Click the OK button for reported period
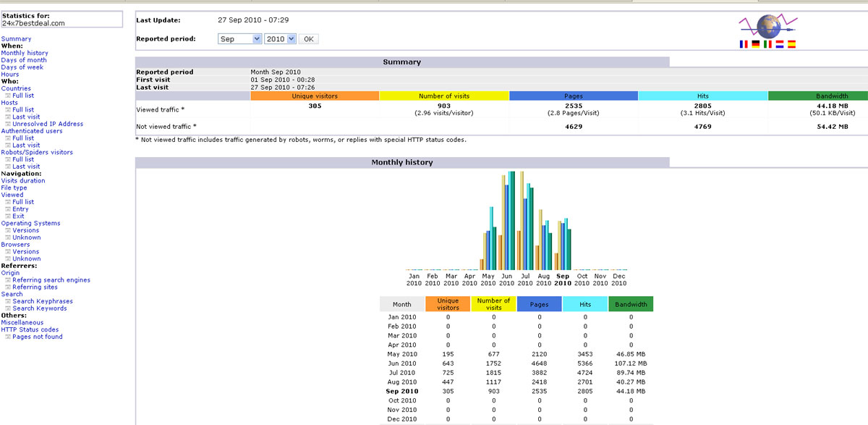Viewport: 868px width, 425px height. pos(308,39)
